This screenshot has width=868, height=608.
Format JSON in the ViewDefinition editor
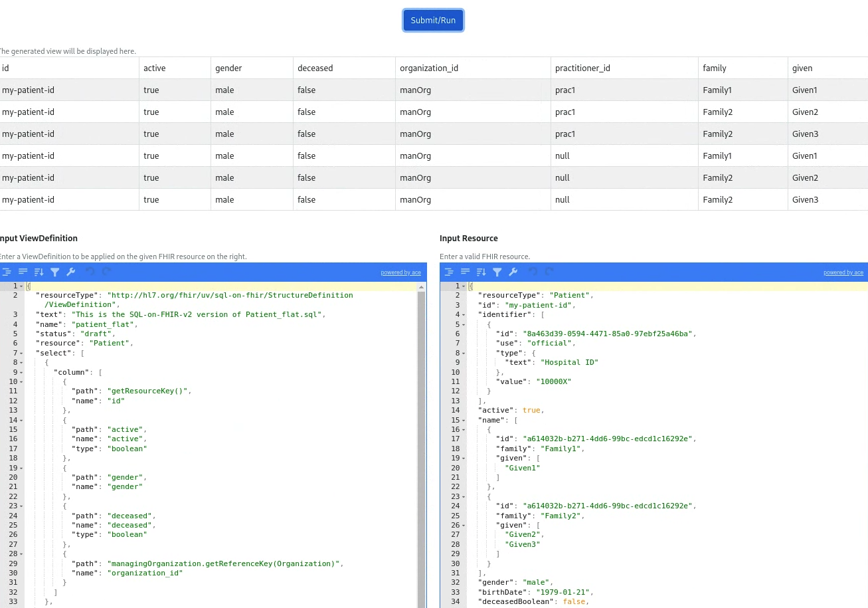[x=7, y=272]
